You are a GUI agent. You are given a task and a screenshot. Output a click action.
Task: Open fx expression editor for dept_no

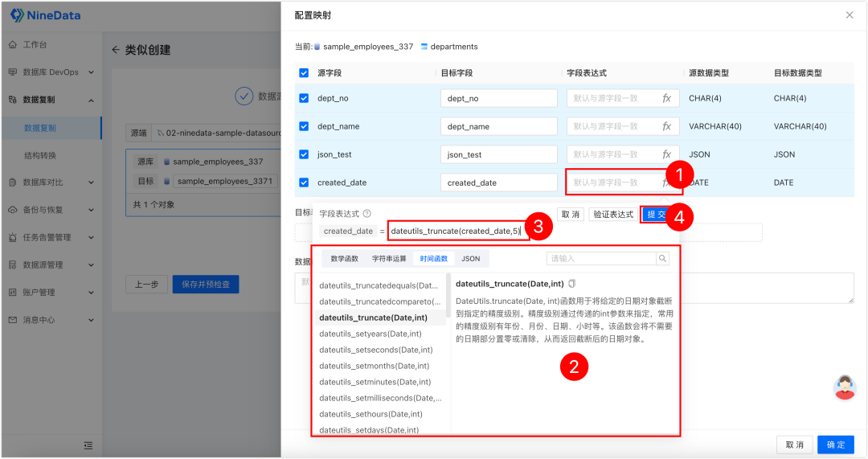click(666, 98)
